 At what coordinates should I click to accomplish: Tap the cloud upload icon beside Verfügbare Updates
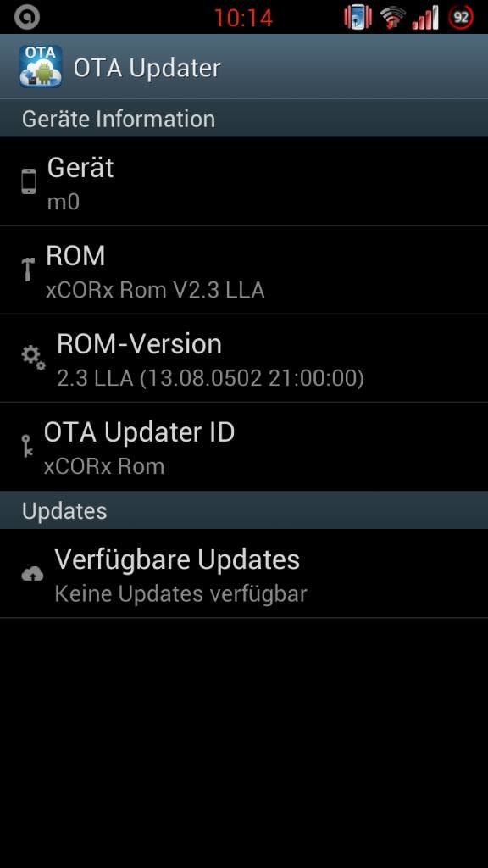point(32,574)
